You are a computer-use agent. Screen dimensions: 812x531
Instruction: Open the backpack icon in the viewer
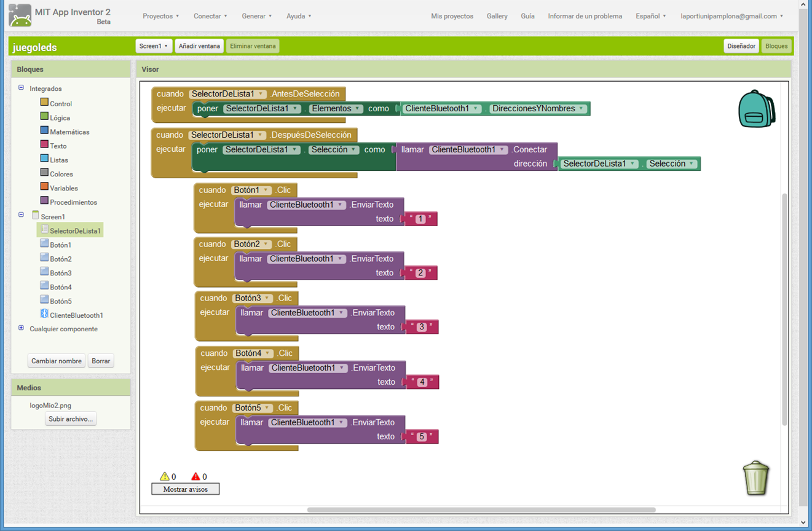pyautogui.click(x=756, y=109)
